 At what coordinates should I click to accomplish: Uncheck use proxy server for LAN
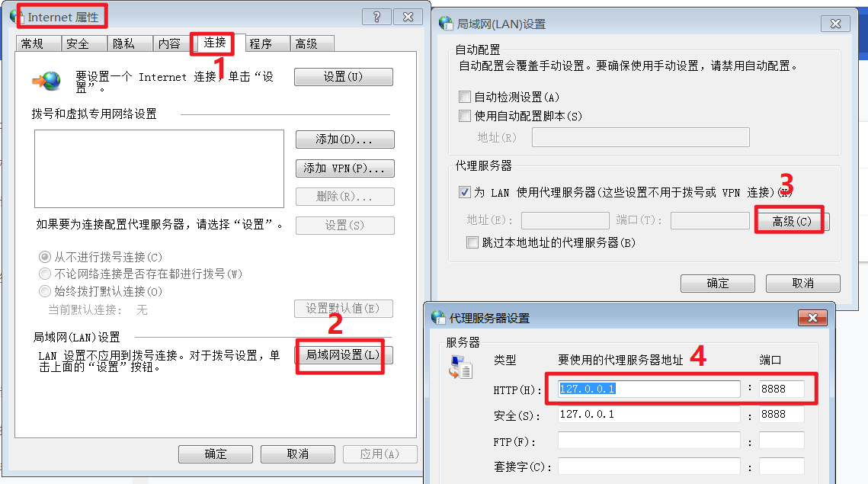point(465,192)
